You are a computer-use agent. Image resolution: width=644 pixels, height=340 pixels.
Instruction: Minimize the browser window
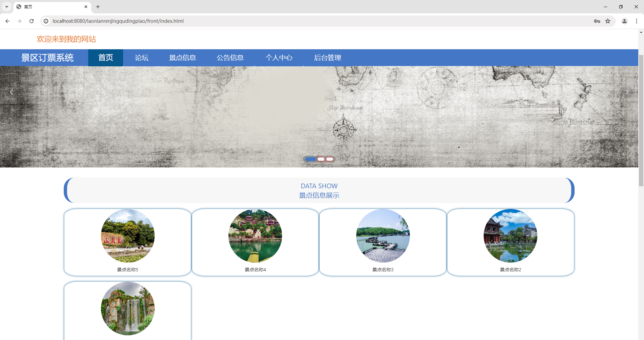pyautogui.click(x=605, y=7)
